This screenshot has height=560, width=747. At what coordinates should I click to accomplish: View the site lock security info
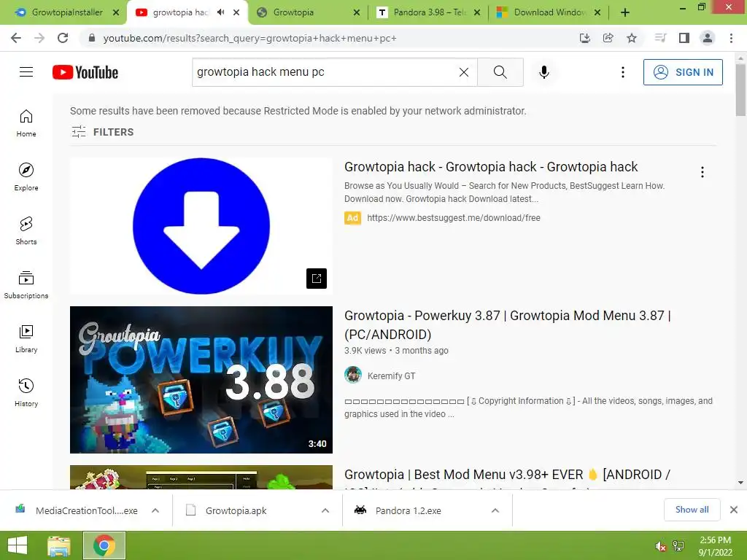coord(92,38)
